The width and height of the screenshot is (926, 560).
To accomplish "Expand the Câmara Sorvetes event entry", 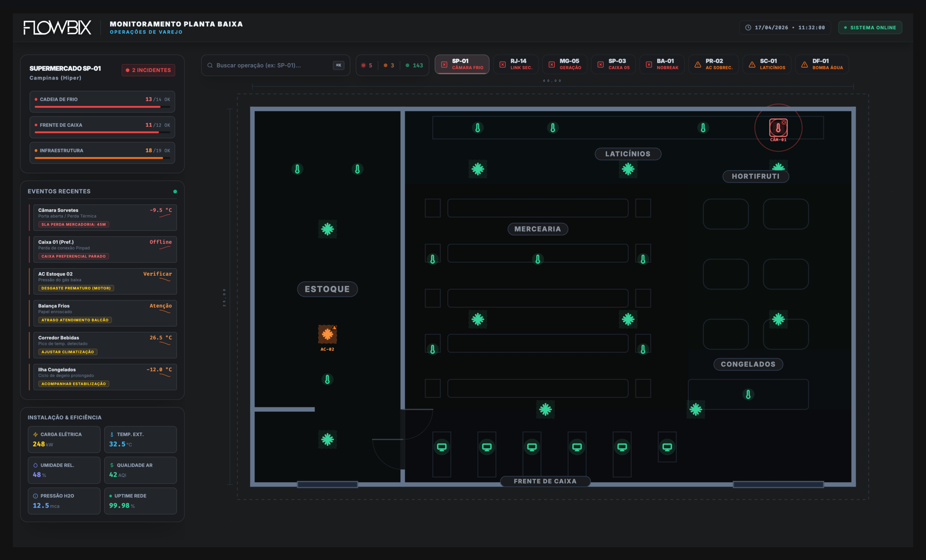I will [x=105, y=217].
